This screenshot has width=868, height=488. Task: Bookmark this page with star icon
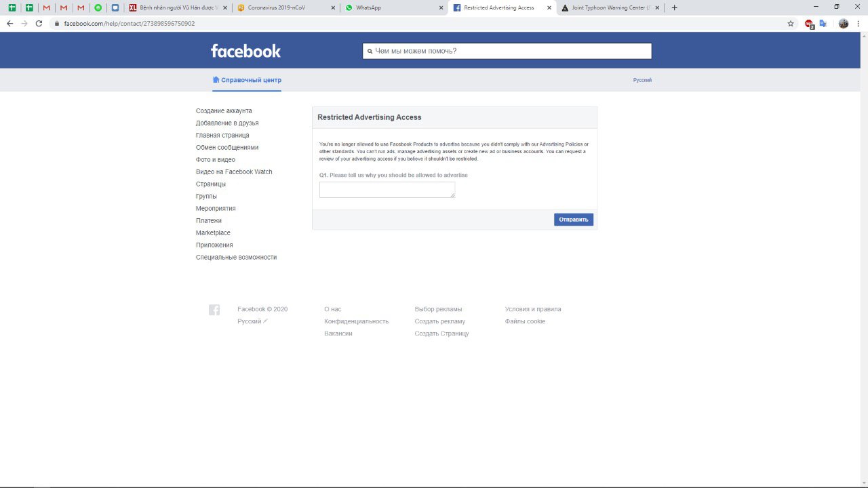[791, 23]
